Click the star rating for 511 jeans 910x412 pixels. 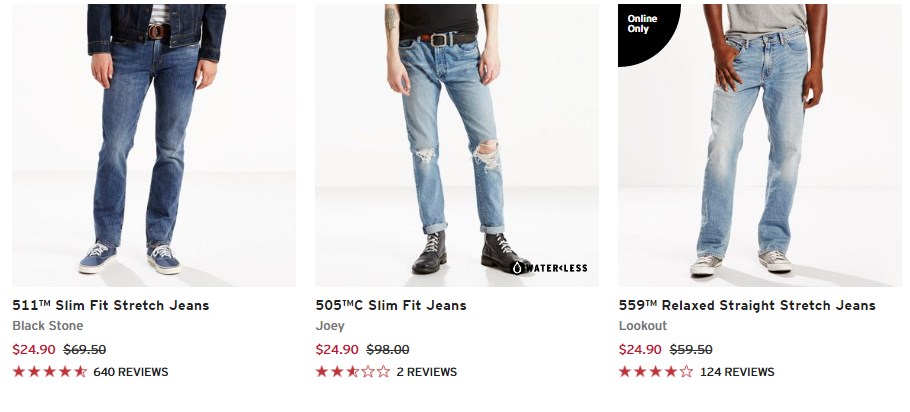pyautogui.click(x=50, y=371)
